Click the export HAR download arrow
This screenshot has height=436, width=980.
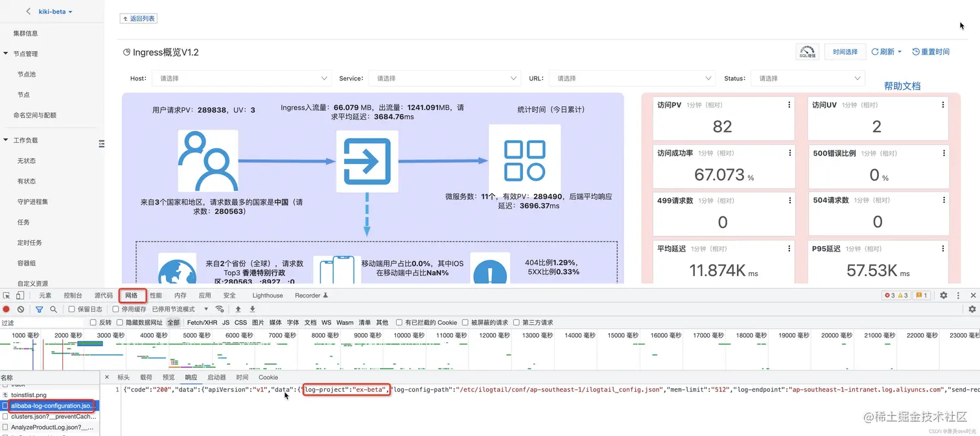click(x=252, y=310)
